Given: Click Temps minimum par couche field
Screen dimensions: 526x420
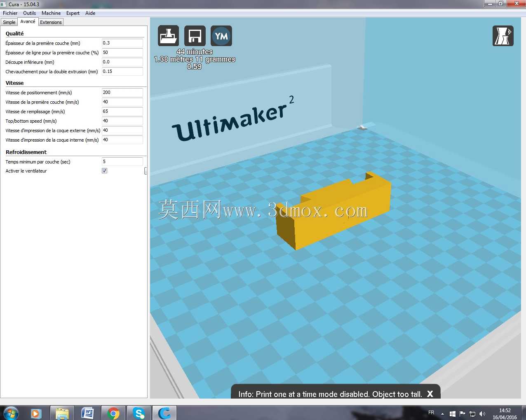Looking at the screenshot, I should 122,161.
